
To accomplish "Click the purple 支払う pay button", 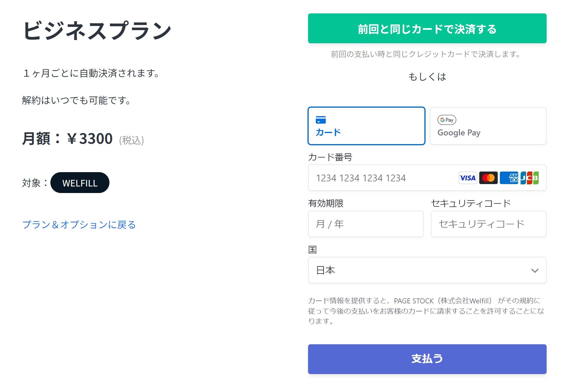I will click(427, 359).
